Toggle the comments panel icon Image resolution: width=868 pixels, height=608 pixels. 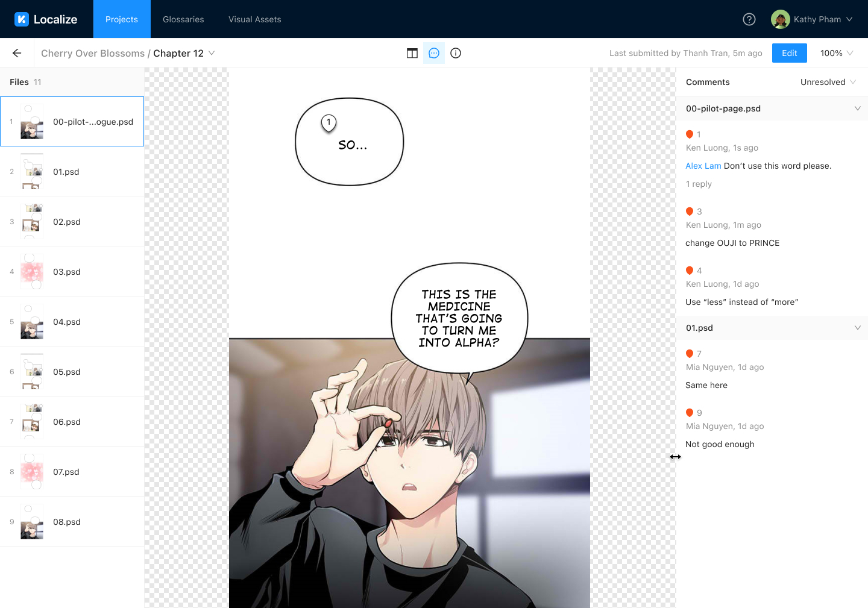(434, 53)
